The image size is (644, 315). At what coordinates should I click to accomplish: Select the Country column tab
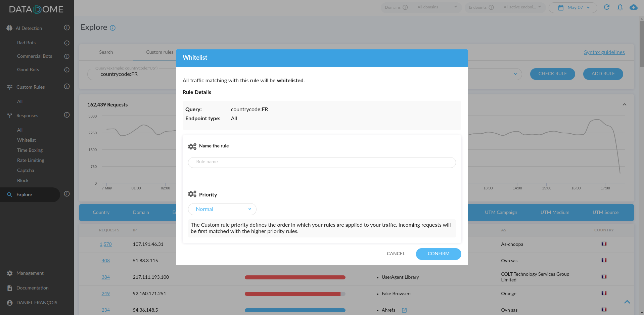coord(101,213)
